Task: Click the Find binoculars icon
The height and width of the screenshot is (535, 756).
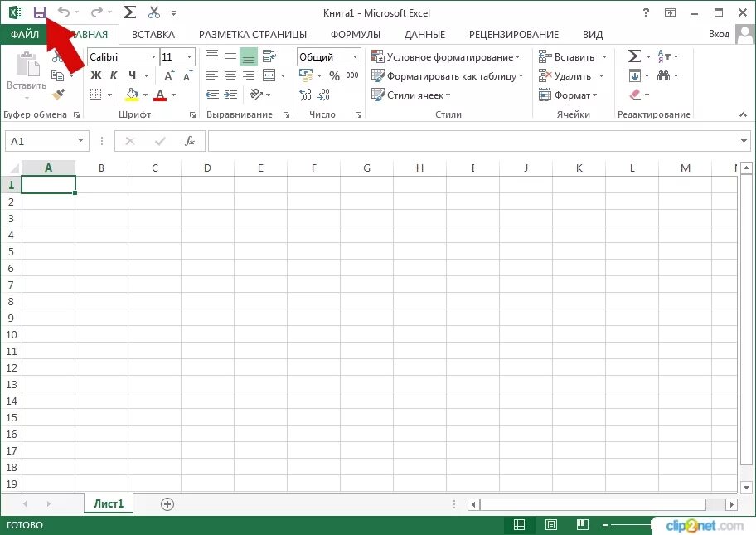Action: pos(663,75)
